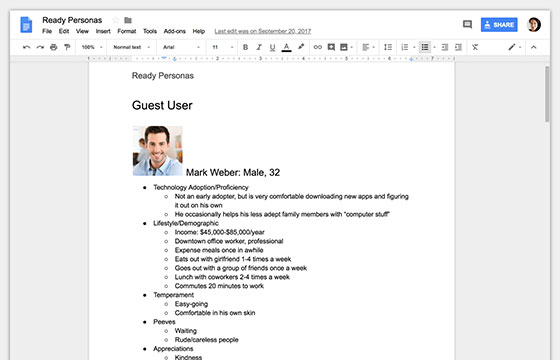Open the line spacing options
The image size is (560, 360).
388,47
